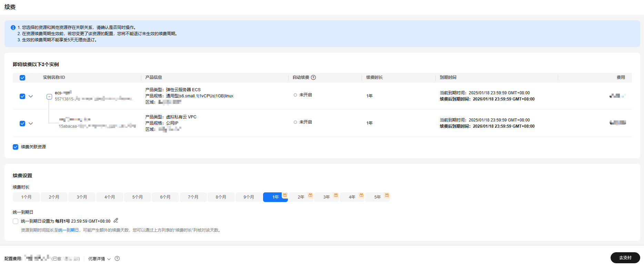
Task: Select 3个月 renewal duration
Action: (x=82, y=197)
